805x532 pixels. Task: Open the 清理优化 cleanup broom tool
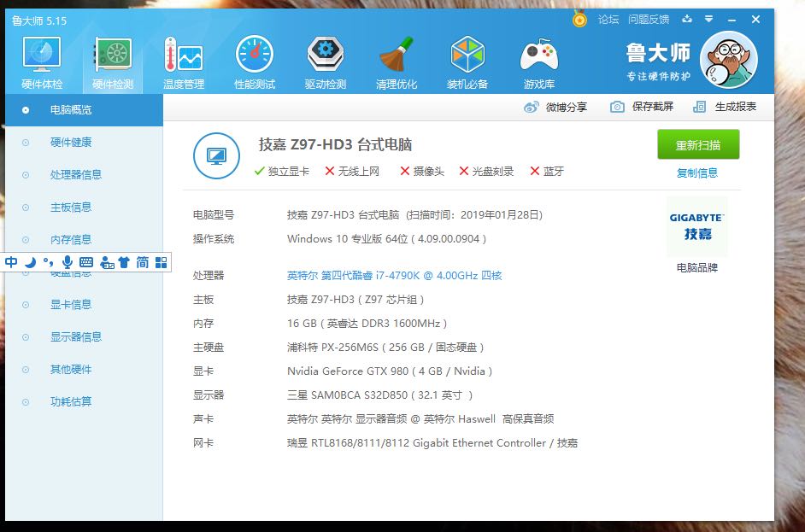click(x=396, y=62)
